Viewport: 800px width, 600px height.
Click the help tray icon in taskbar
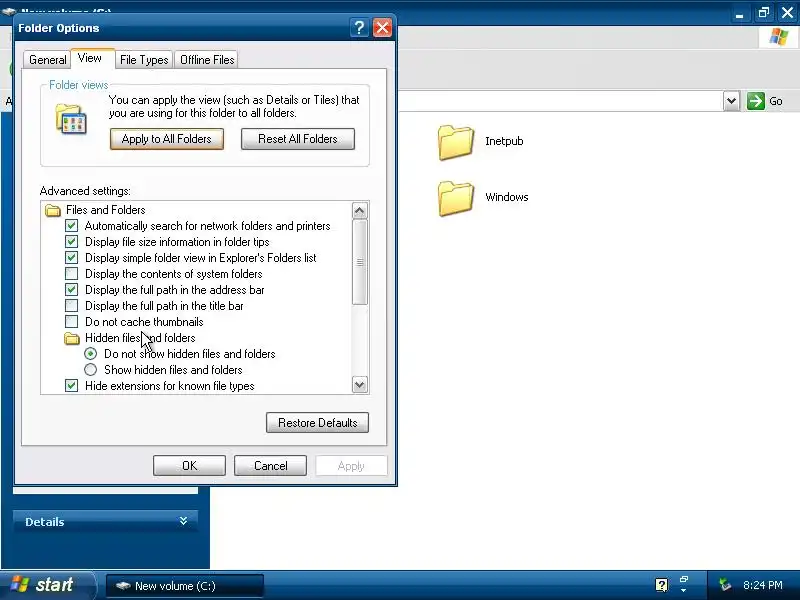pyautogui.click(x=661, y=585)
